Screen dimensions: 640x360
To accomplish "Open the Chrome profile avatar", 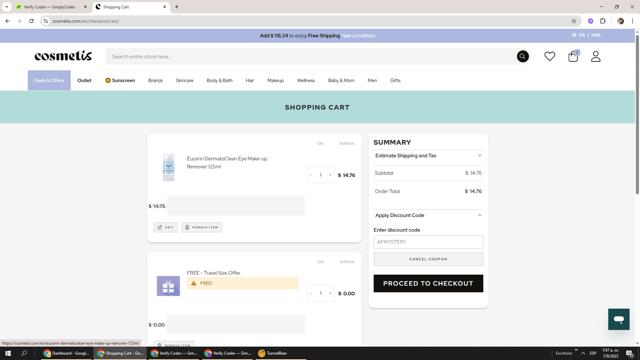I will point(620,21).
